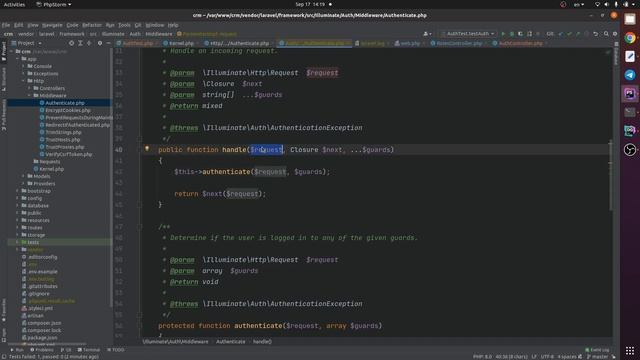
Task: Click Search Everywhere magnifier in toolbar
Action: coord(606,34)
